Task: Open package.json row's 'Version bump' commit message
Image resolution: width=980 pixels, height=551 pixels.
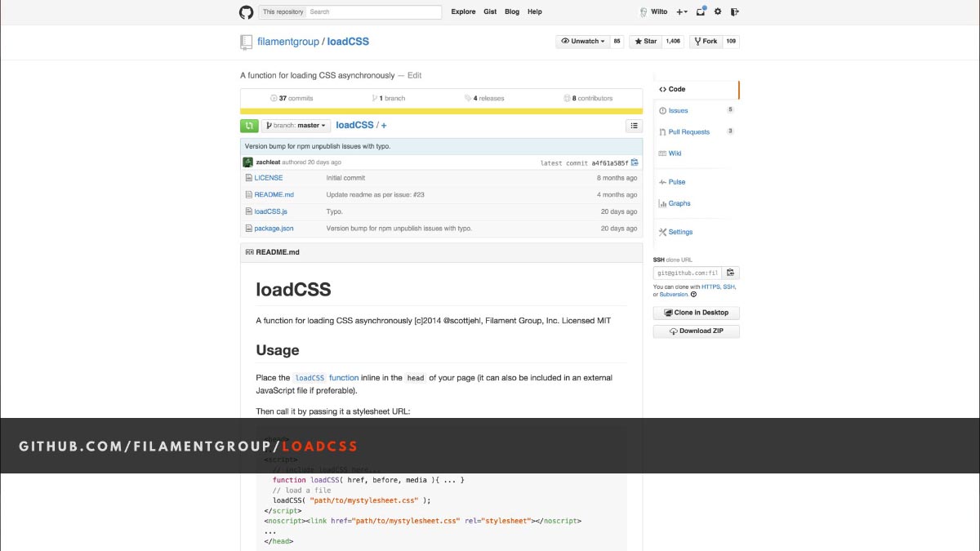Action: 399,229
